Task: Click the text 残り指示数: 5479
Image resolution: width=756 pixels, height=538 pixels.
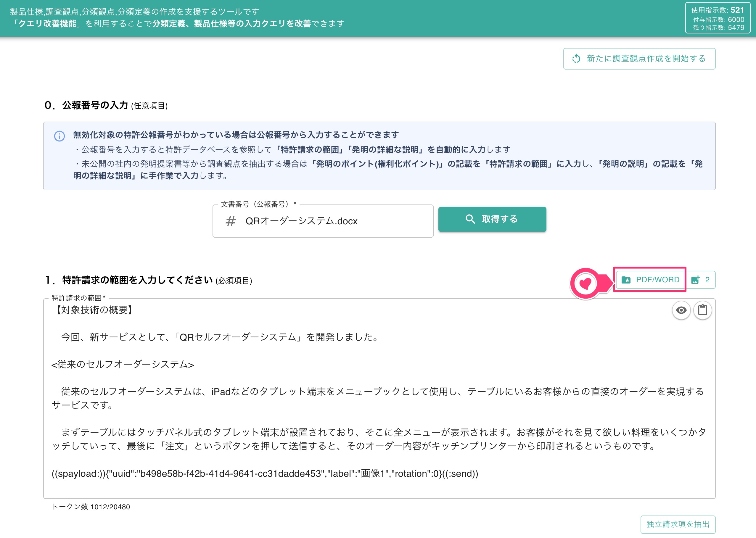Action: (718, 28)
